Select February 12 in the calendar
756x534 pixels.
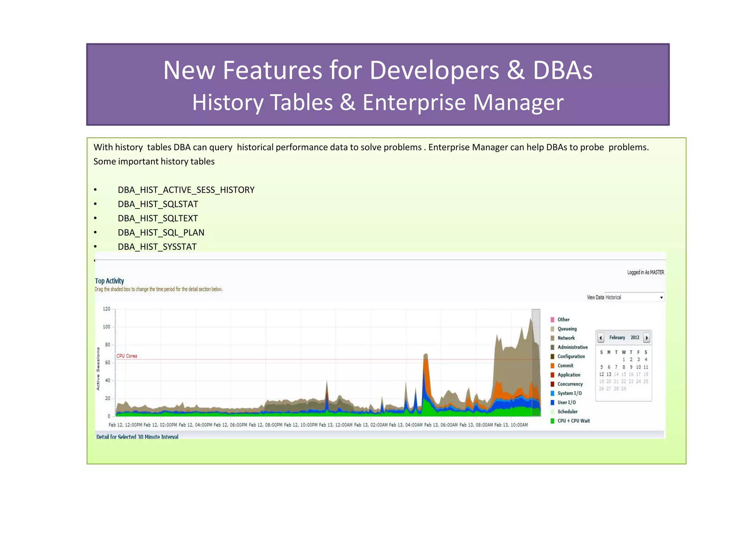click(x=601, y=374)
